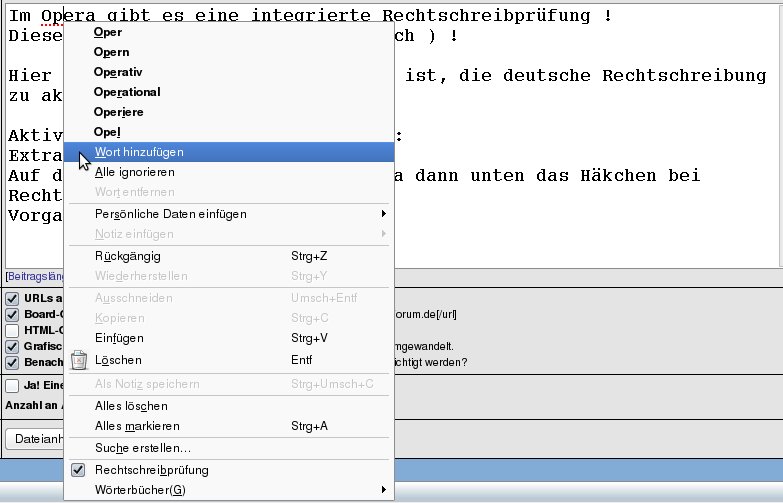Expand the "Wörterbücher(G)" submenu
783x503 pixels.
pos(229,490)
